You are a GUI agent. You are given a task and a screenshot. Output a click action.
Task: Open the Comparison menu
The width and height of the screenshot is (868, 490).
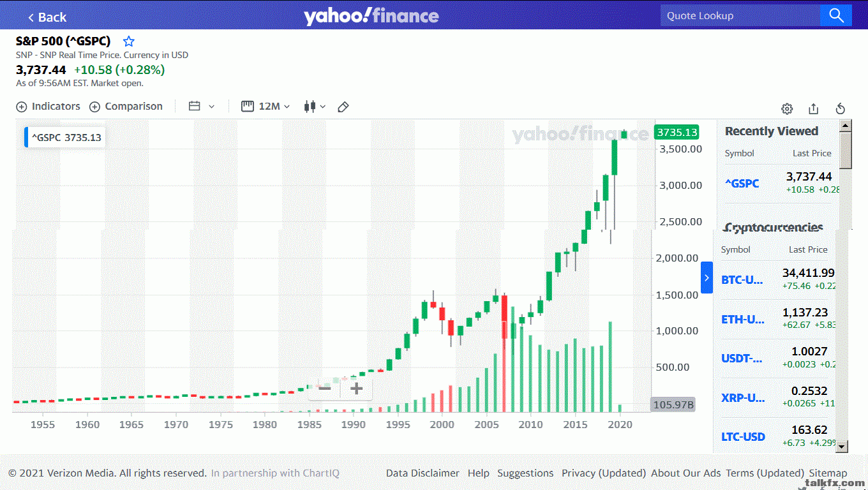[x=126, y=107]
